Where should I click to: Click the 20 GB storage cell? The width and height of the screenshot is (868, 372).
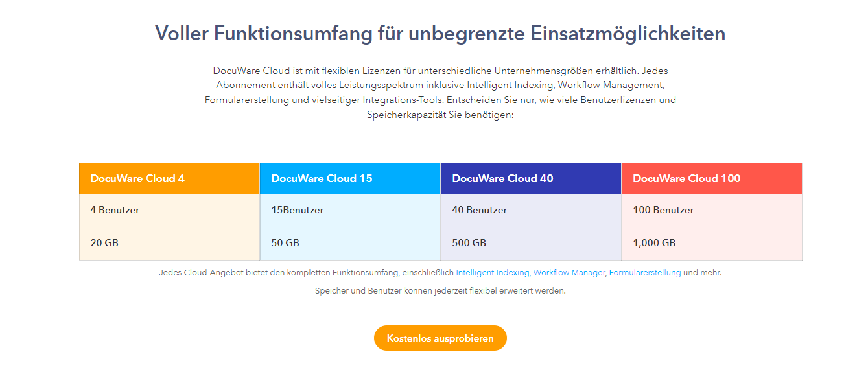tap(169, 243)
